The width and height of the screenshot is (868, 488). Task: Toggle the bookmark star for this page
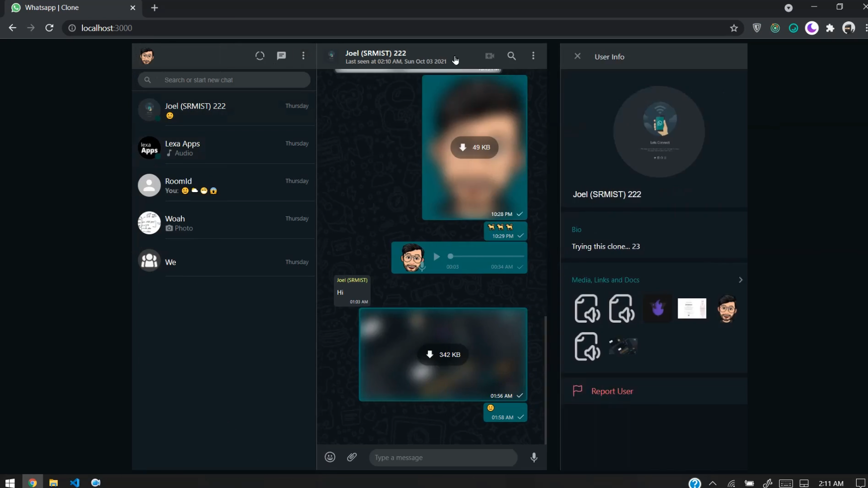(734, 28)
